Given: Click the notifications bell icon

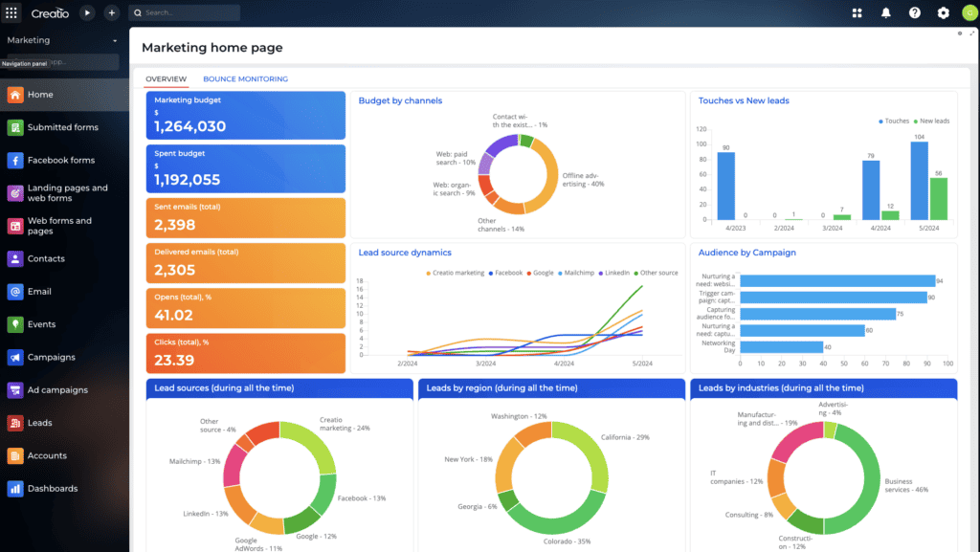Looking at the screenshot, I should 885,12.
